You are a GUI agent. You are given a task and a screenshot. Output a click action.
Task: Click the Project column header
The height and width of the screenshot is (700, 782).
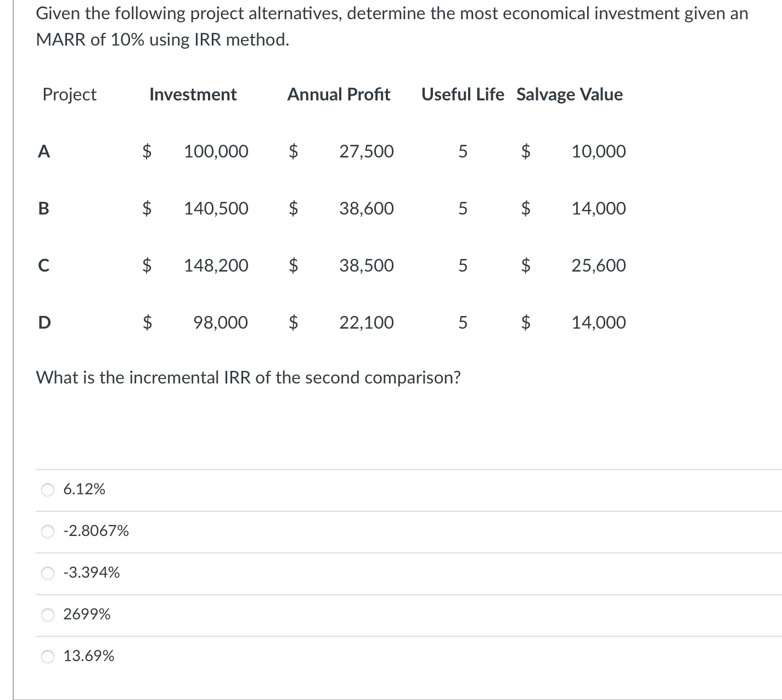pos(69,94)
